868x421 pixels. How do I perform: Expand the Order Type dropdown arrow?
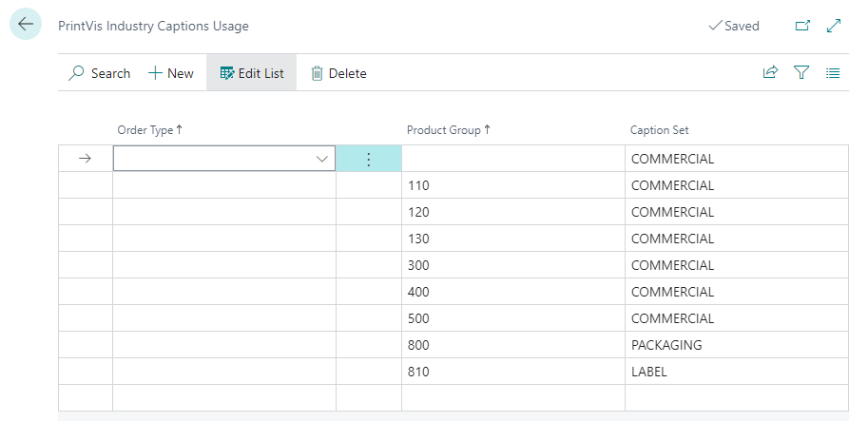tap(321, 159)
